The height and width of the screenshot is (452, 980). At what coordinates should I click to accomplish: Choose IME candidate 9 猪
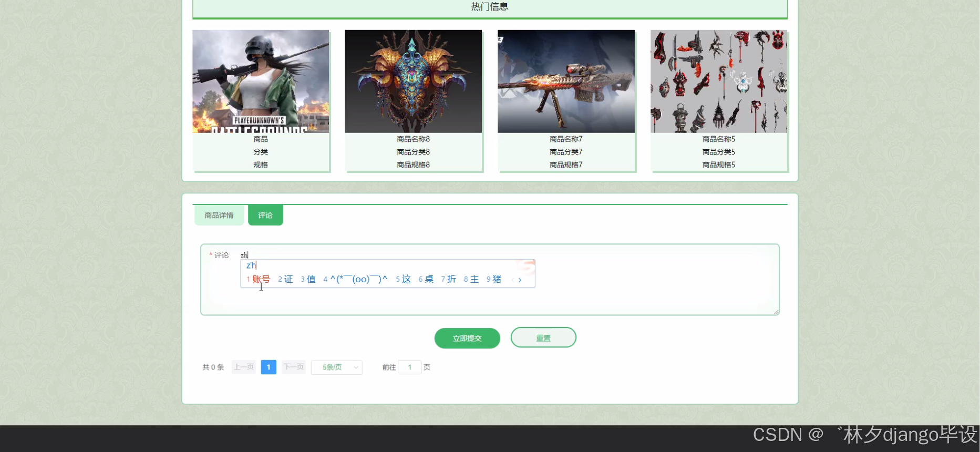point(494,279)
